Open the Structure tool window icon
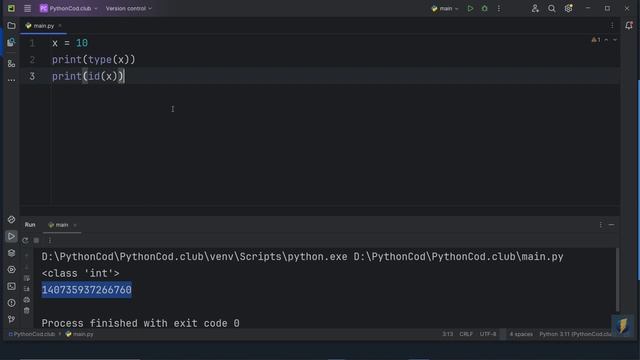The image size is (640, 360). 11,63
